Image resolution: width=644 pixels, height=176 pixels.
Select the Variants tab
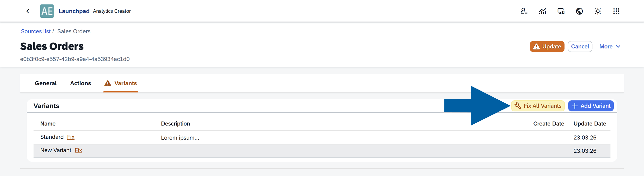point(121,83)
